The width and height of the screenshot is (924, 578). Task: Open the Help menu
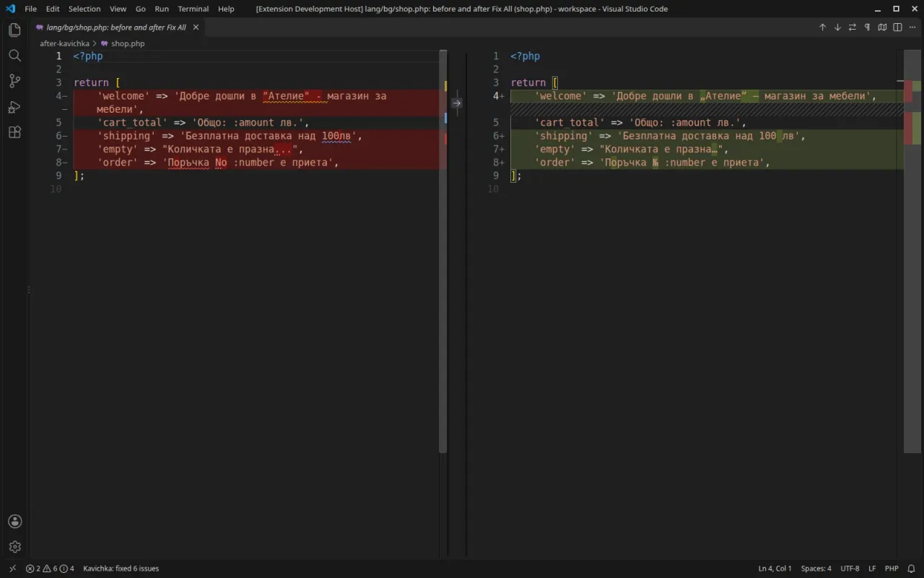(x=226, y=9)
